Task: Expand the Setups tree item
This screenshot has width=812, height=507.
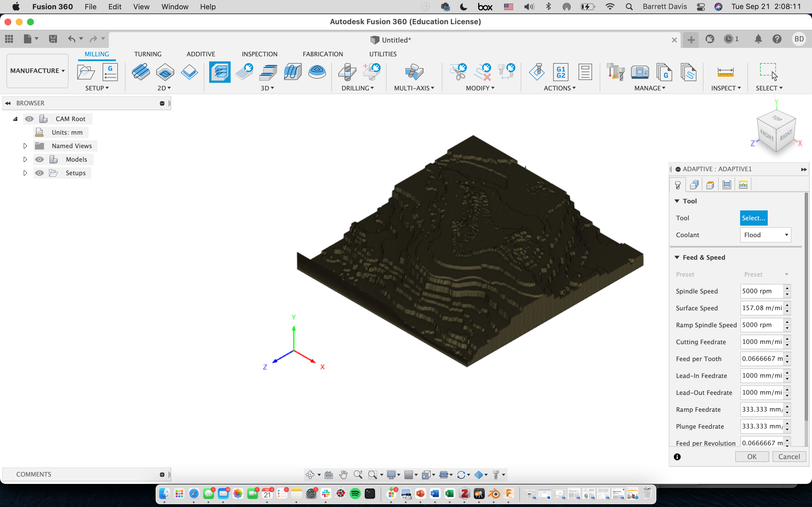Action: [25, 172]
